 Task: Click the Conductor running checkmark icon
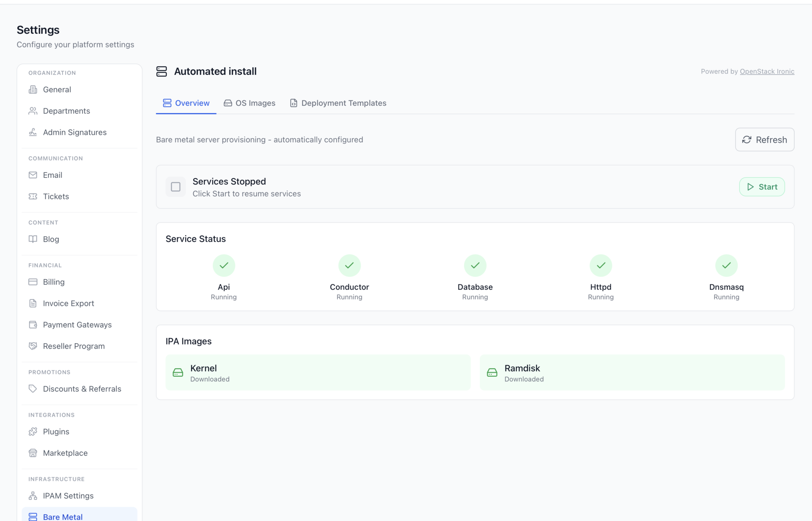coord(349,265)
